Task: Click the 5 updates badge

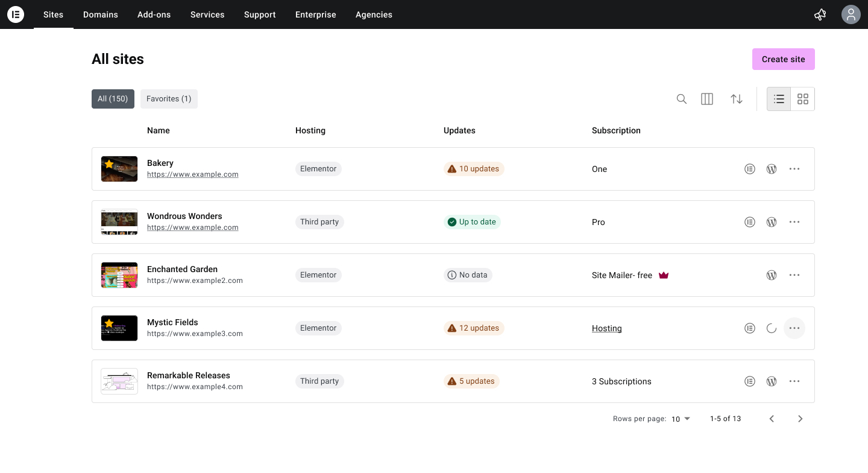Action: coord(471,381)
